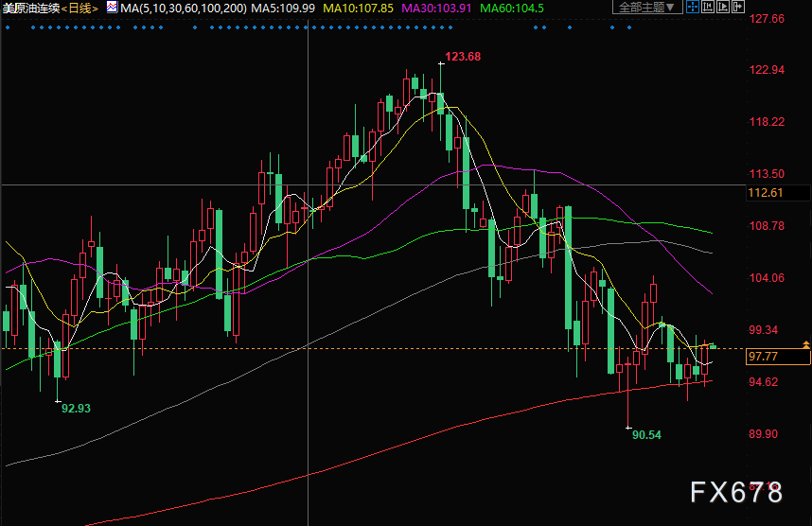Click the 127.66 label on price axis
This screenshot has width=812, height=526.
pos(767,19)
